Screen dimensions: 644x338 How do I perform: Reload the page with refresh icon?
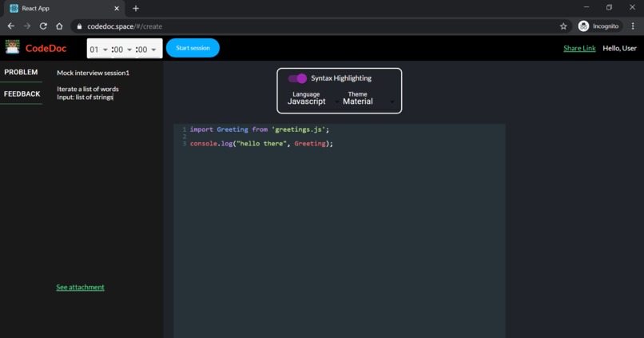click(x=43, y=26)
